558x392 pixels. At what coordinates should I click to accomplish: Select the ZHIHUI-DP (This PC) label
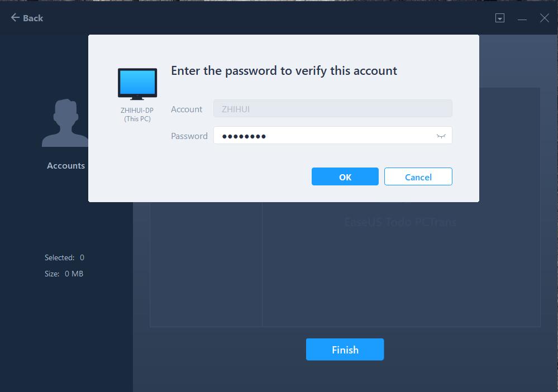point(137,114)
